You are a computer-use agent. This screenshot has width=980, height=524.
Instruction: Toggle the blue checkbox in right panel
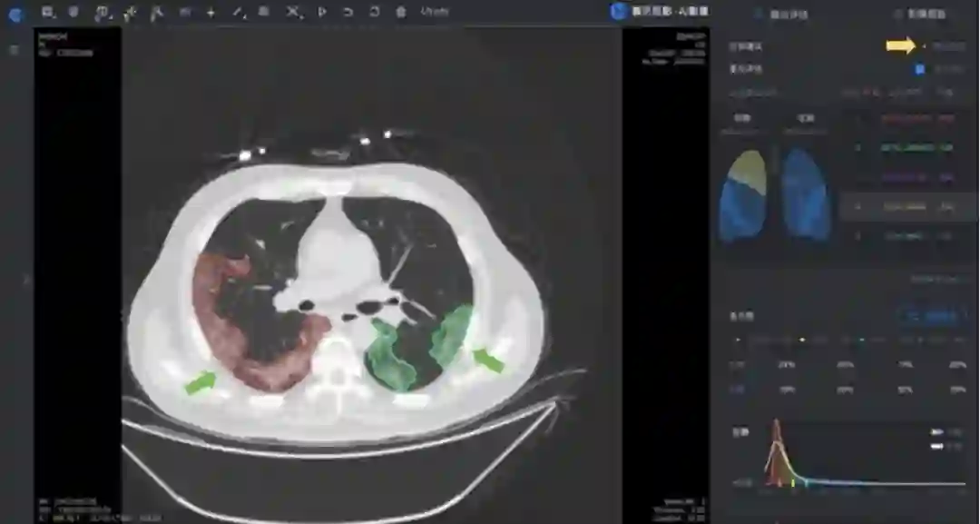(919, 69)
